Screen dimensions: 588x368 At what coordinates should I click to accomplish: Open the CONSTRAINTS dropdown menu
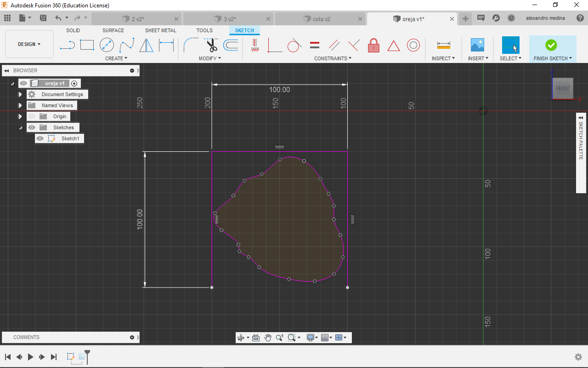click(333, 58)
